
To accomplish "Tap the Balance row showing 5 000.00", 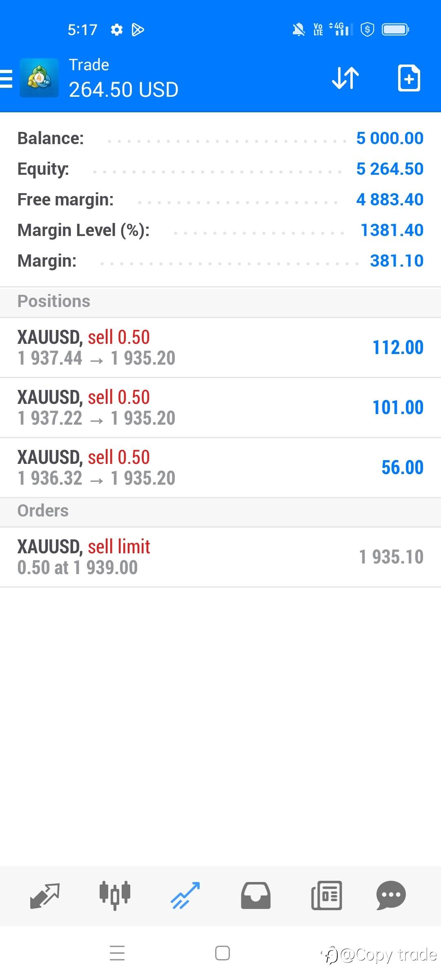I will click(x=220, y=138).
